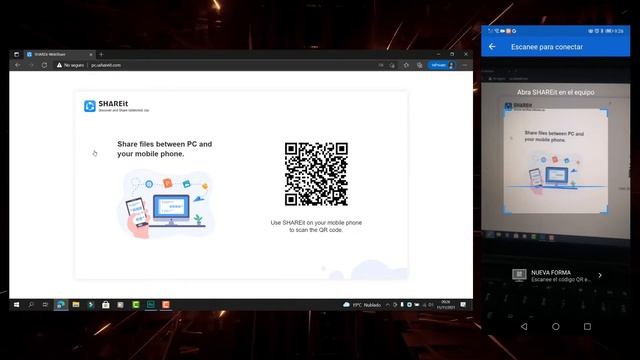
Task: Click the SHAREit logo on the webpage
Action: (116, 106)
